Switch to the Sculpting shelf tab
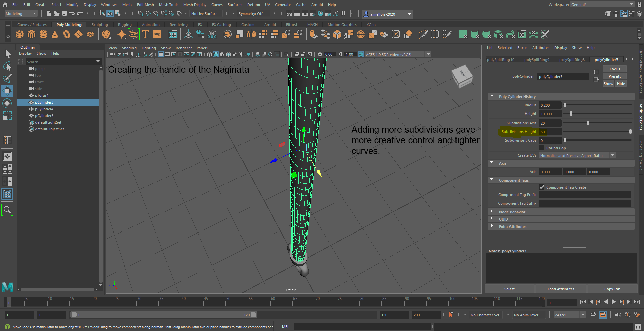The image size is (644, 331). pos(100,25)
